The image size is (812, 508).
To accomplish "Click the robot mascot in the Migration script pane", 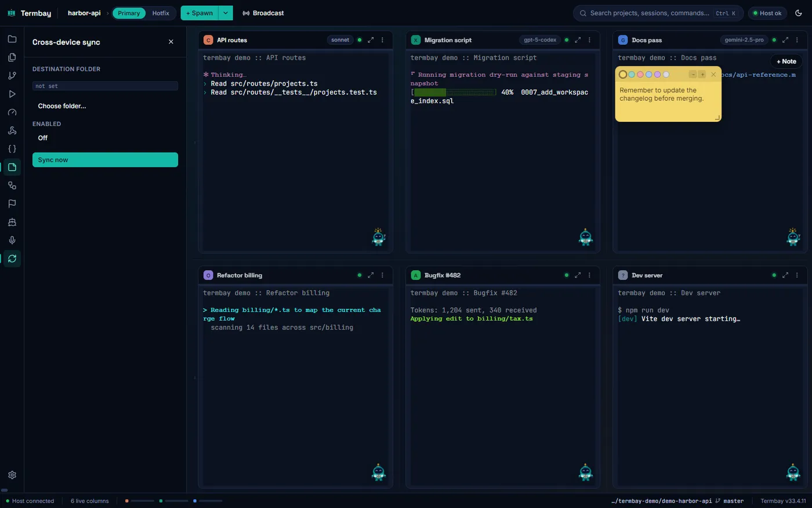I will click(x=586, y=237).
